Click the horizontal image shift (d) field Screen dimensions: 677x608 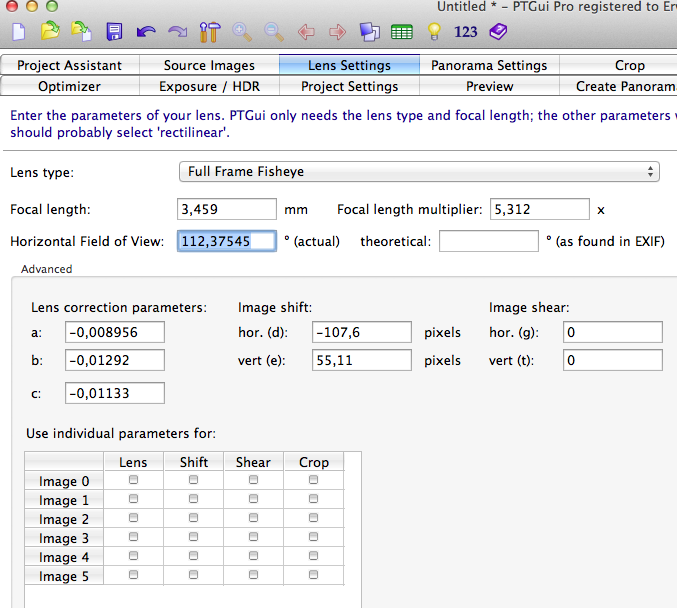tap(362, 332)
